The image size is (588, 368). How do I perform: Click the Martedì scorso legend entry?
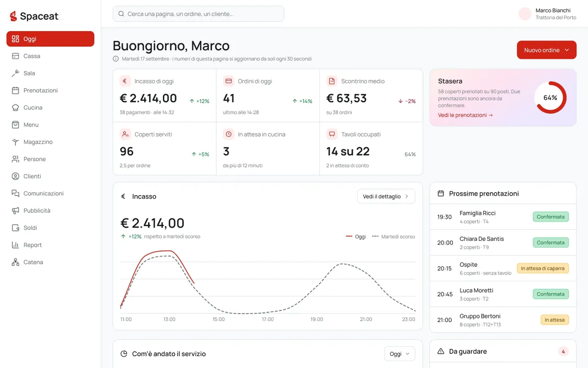tap(393, 236)
